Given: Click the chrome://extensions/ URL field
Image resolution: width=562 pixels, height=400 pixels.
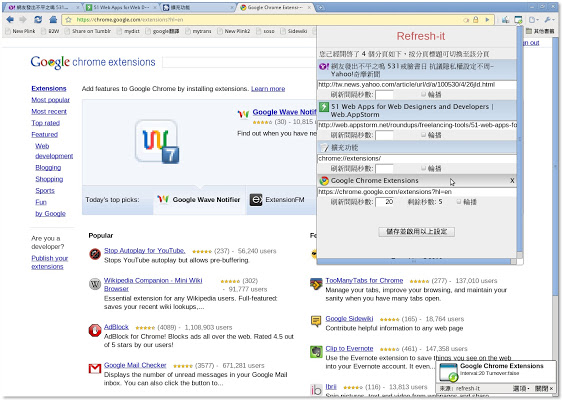Looking at the screenshot, I should click(416, 158).
